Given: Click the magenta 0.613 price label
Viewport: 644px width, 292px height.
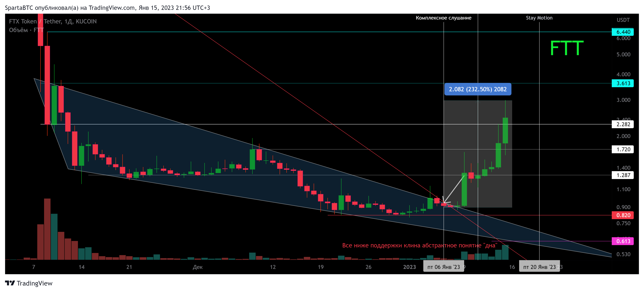Looking at the screenshot, I should [x=623, y=241].
